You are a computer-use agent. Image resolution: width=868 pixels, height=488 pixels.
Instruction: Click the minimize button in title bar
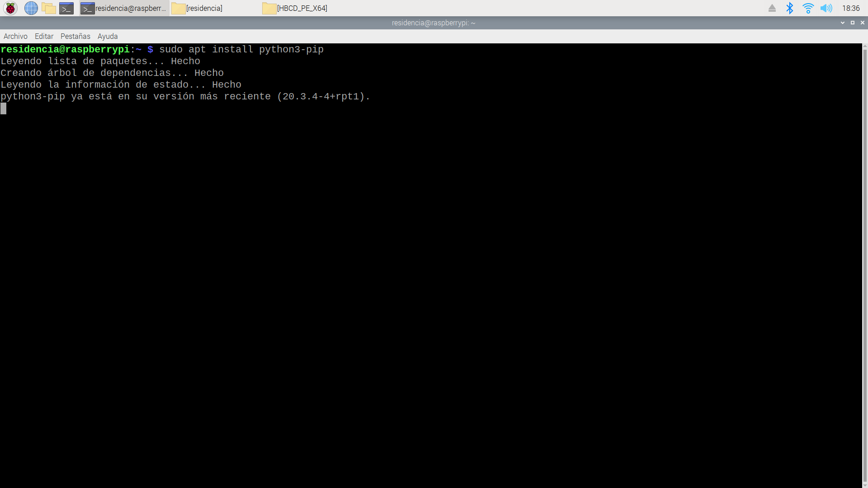(x=843, y=23)
